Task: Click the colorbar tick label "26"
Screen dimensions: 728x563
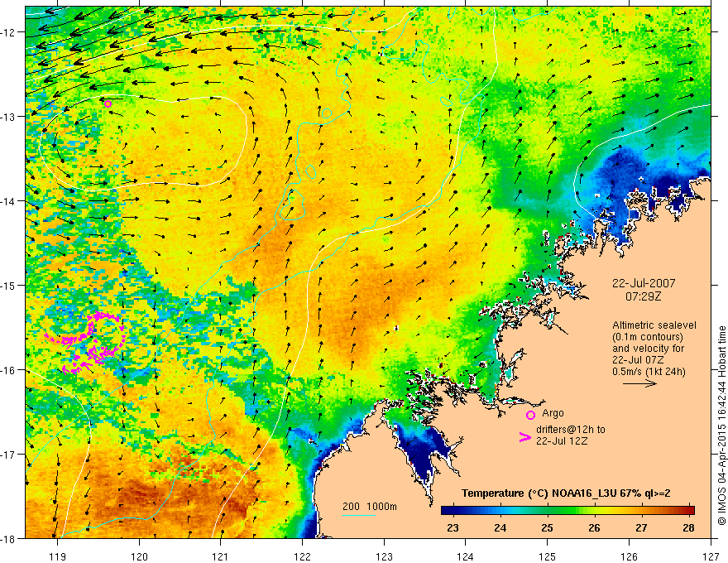Action: click(x=594, y=527)
